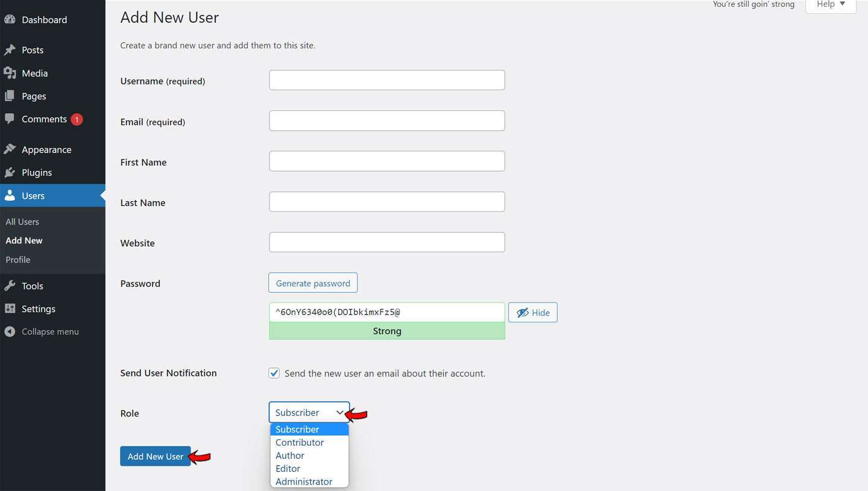
Task: Click the Users person icon
Action: (x=10, y=195)
